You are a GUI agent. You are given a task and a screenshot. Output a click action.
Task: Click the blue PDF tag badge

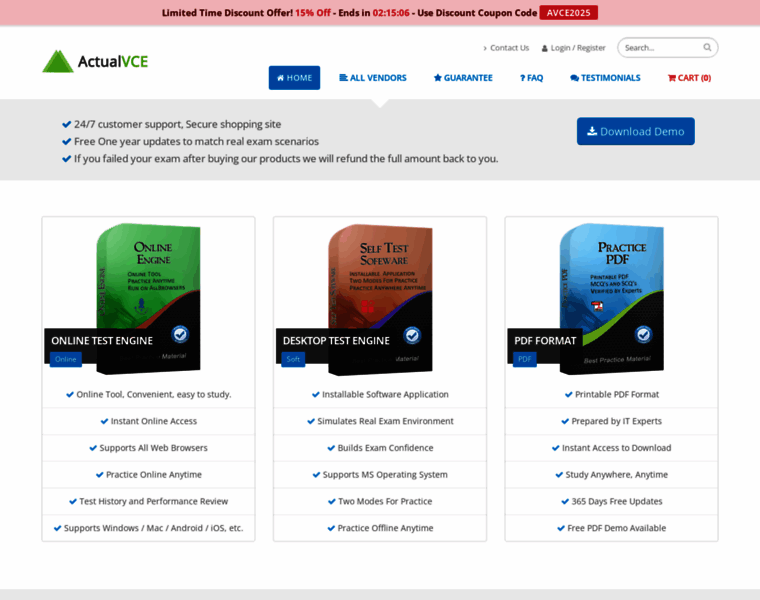[524, 359]
